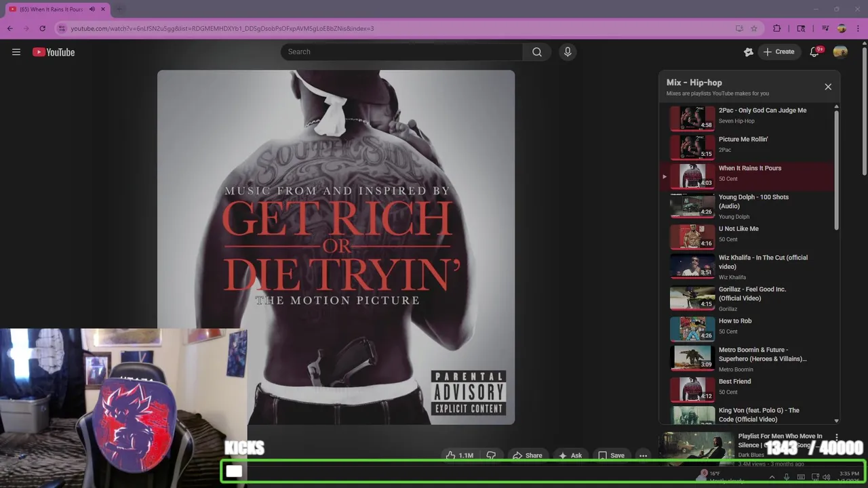Image resolution: width=868 pixels, height=488 pixels.
Task: Open Chrome three-dot menu
Action: pyautogui.click(x=858, y=28)
